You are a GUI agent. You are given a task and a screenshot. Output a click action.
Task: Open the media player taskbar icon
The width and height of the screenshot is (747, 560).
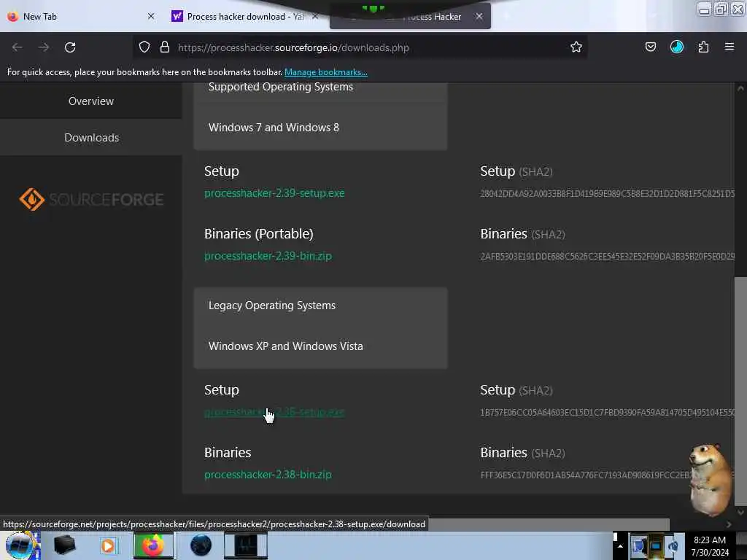pyautogui.click(x=108, y=545)
